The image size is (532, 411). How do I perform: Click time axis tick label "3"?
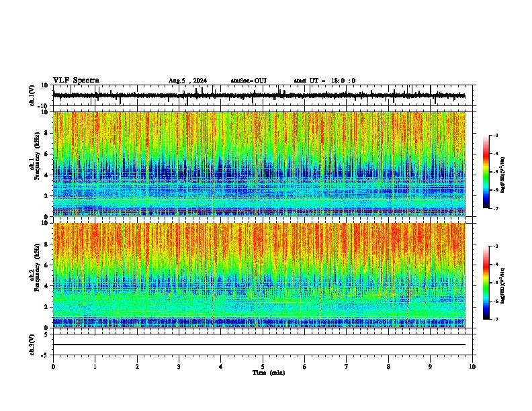[179, 367]
